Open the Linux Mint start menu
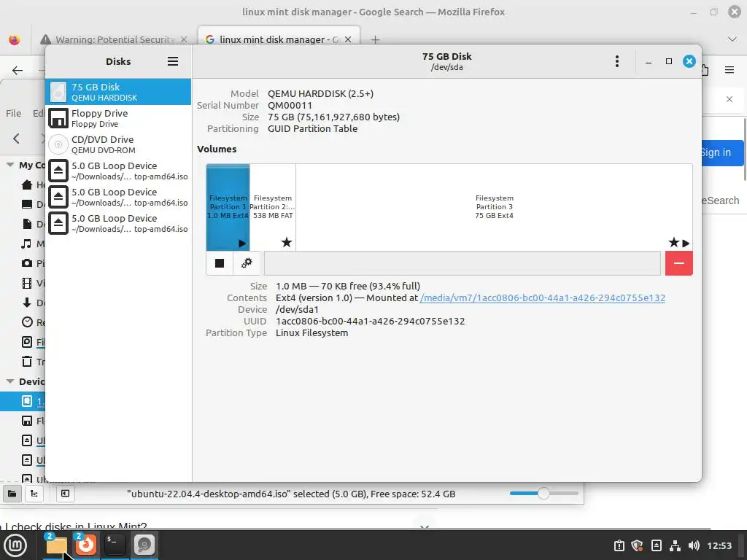 15,545
